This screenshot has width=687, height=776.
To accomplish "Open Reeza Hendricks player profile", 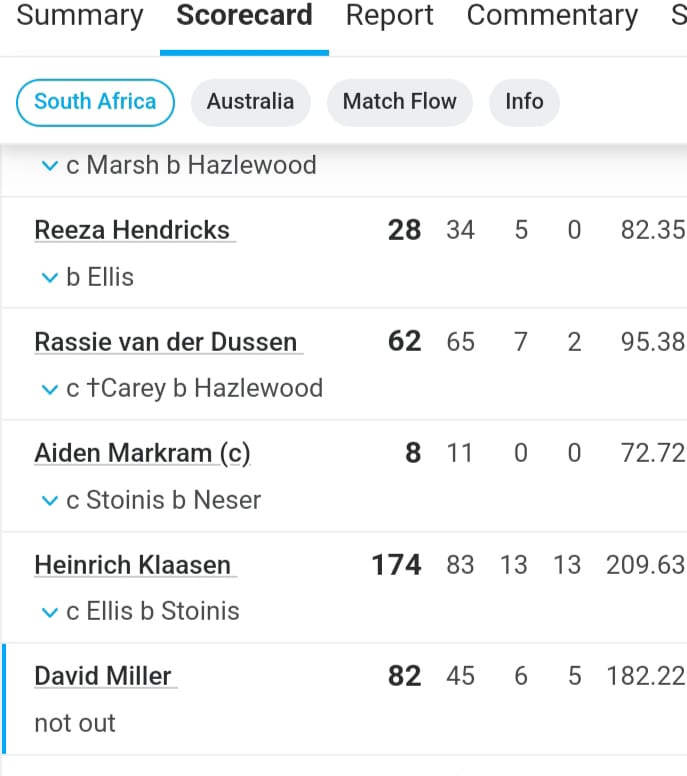I will click(x=132, y=230).
